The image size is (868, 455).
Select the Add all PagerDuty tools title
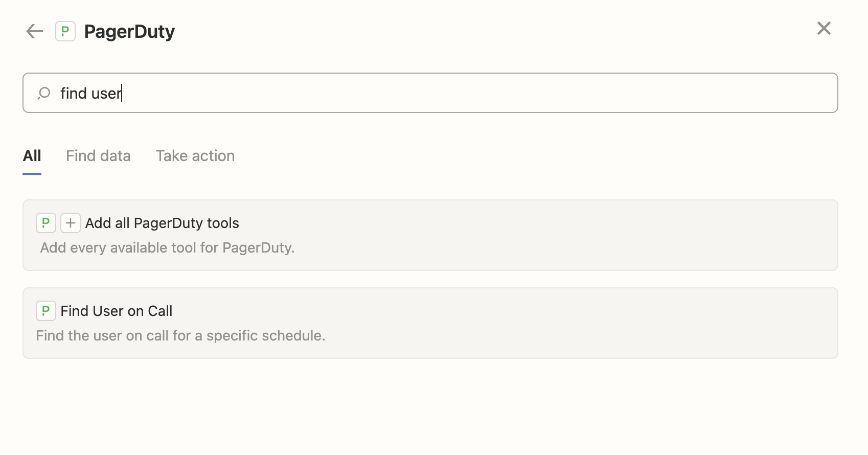pos(162,223)
